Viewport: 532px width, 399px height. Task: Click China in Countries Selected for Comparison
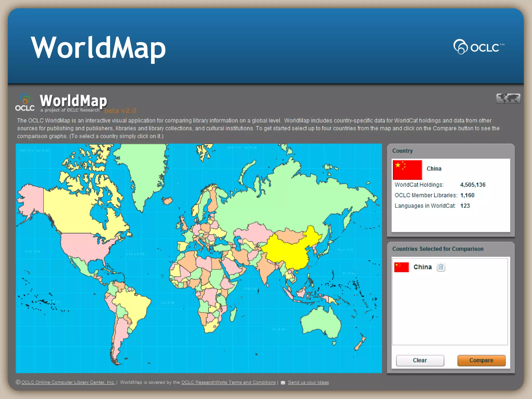(x=422, y=267)
